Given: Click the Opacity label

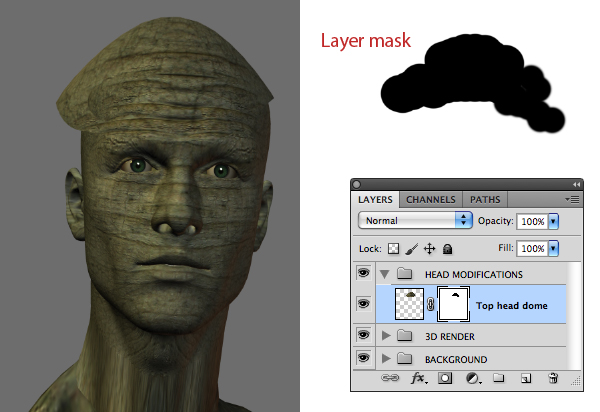Looking at the screenshot, I should (496, 221).
